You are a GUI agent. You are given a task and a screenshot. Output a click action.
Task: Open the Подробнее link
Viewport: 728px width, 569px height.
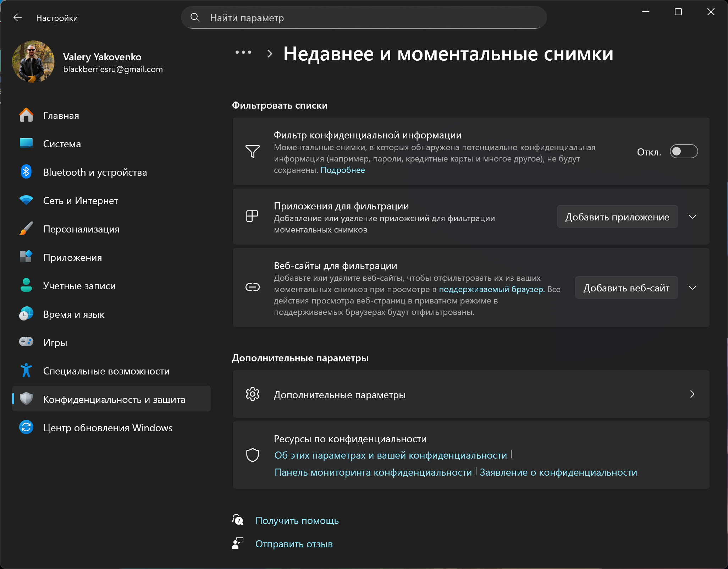[x=342, y=170]
